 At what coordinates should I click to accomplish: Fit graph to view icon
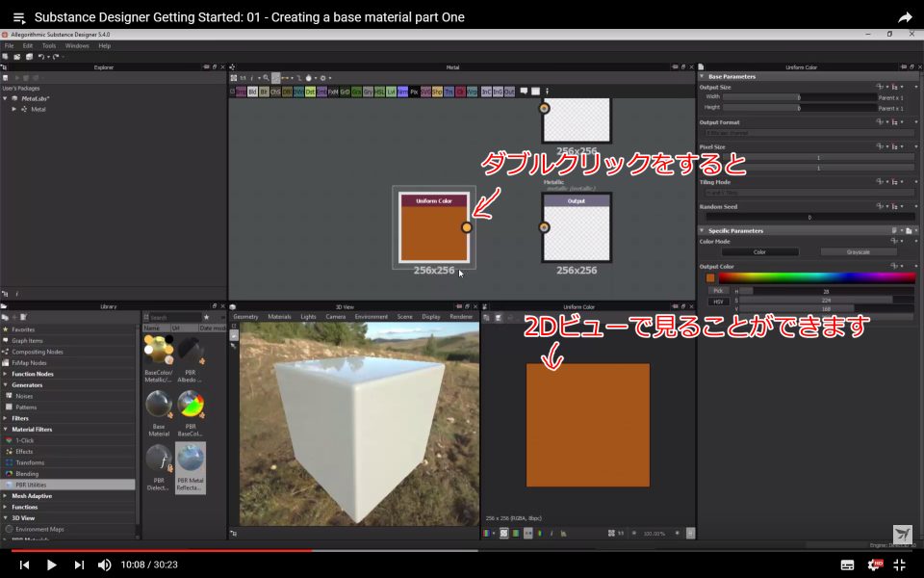click(x=233, y=78)
